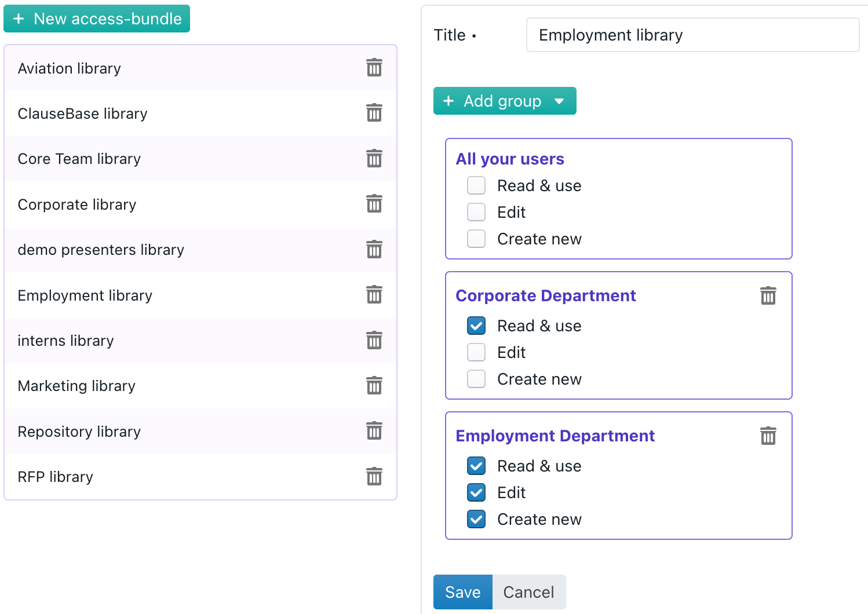Click trash icon next to RFP library
The image size is (868, 614).
pos(374,477)
